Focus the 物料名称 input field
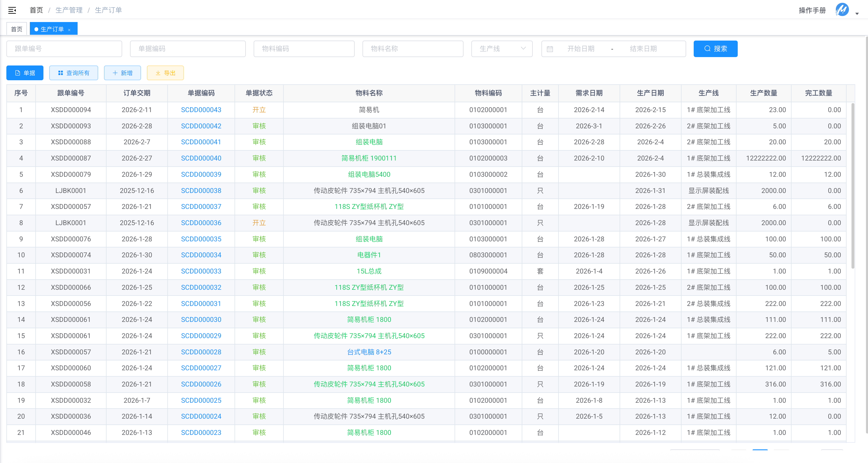Viewport: 868px width, 463px height. coord(413,49)
